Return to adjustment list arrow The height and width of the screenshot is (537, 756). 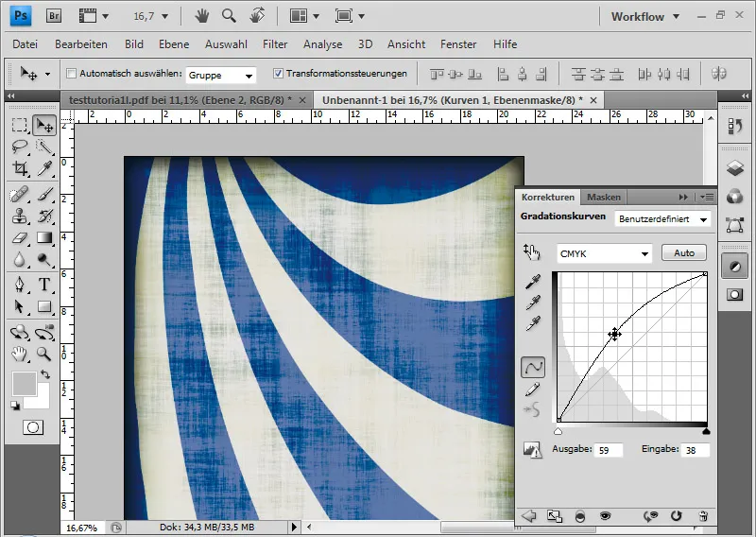point(529,516)
